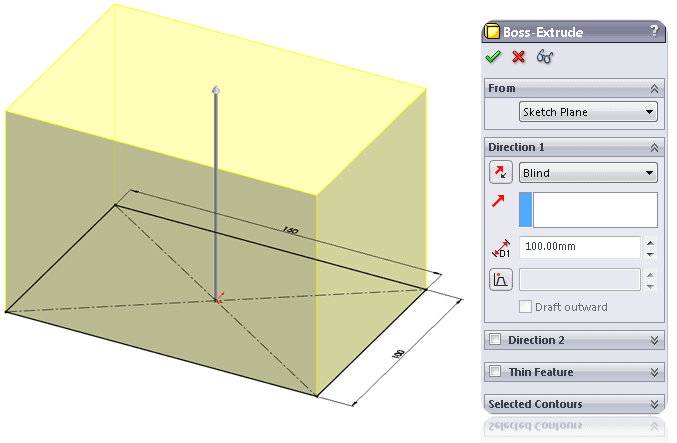Collapse the From section

point(655,89)
